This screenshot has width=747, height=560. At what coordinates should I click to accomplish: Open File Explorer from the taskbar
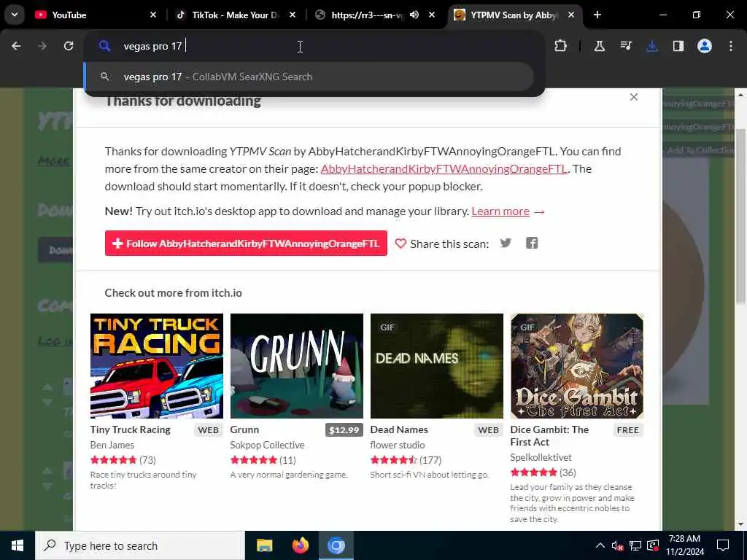pyautogui.click(x=264, y=545)
